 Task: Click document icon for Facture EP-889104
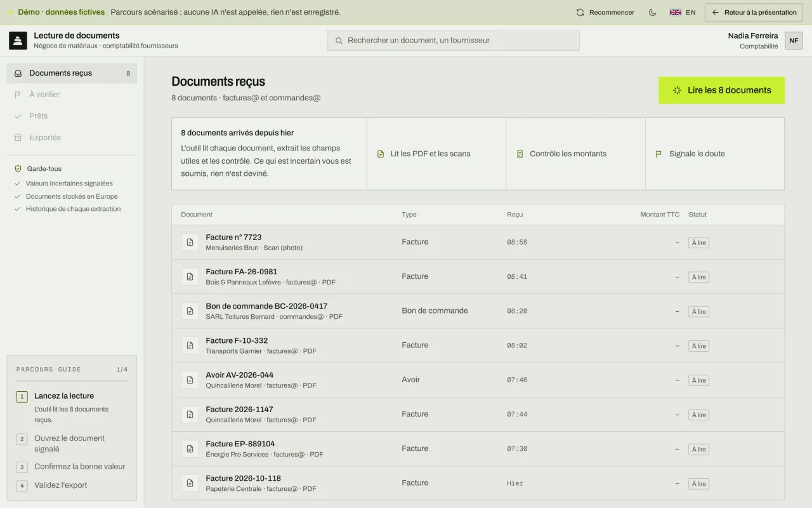pos(190,449)
